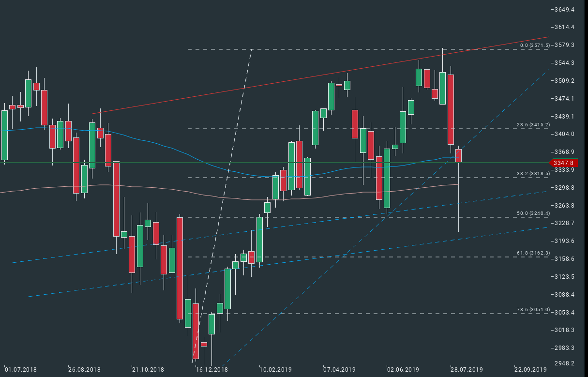This screenshot has height=377, width=588.
Task: Click the 3649.4 price axis label
Action: [564, 10]
